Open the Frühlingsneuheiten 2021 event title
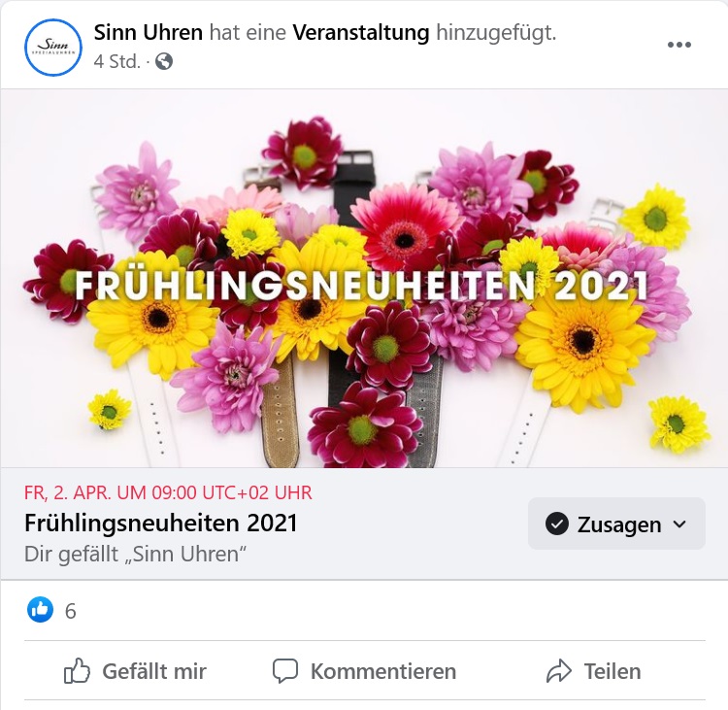The height and width of the screenshot is (710, 728). pyautogui.click(x=160, y=523)
